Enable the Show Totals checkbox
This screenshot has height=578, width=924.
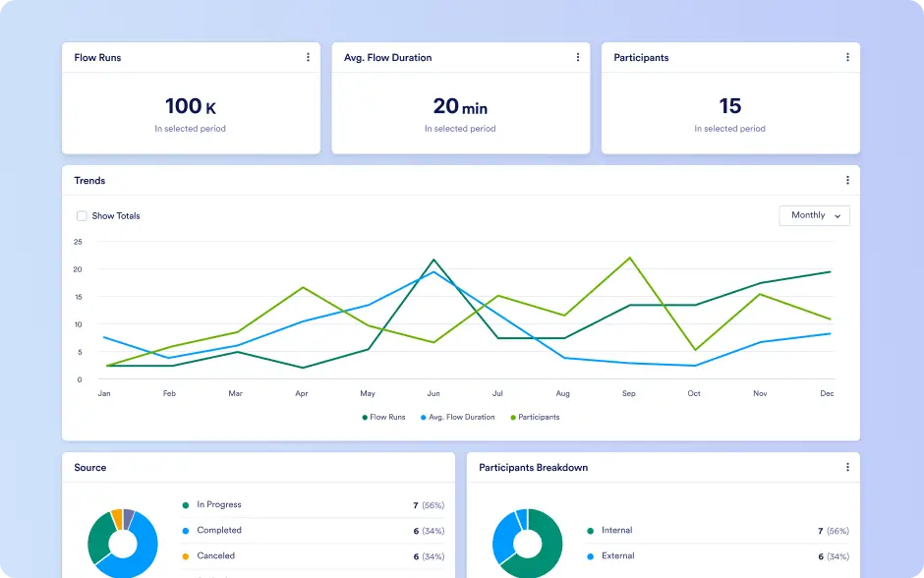point(82,215)
